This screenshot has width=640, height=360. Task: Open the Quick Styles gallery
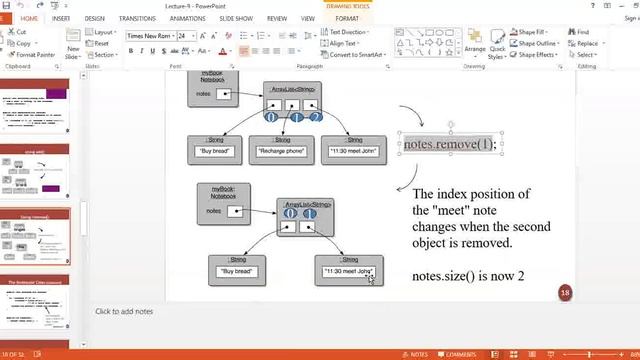pos(498,44)
